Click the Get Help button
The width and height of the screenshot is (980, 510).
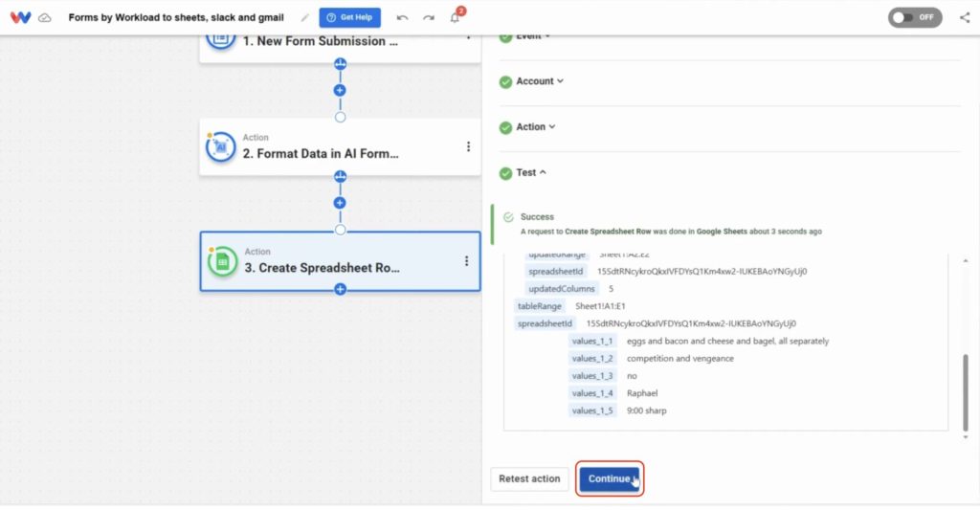[350, 17]
